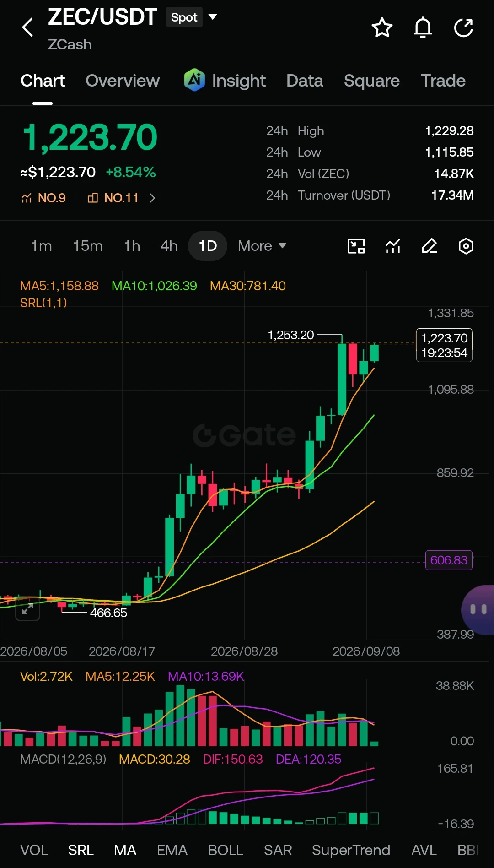Toggle VOL indicator
The height and width of the screenshot is (868, 494).
tap(34, 850)
